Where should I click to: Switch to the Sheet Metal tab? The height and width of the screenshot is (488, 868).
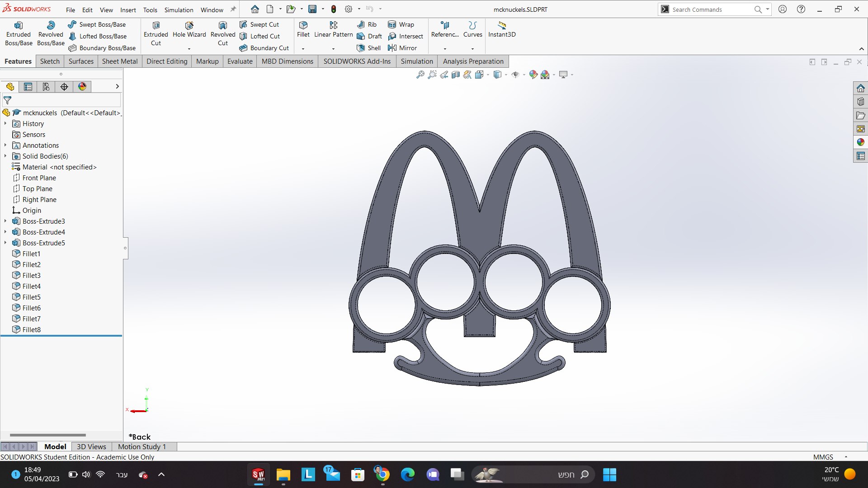coord(120,61)
